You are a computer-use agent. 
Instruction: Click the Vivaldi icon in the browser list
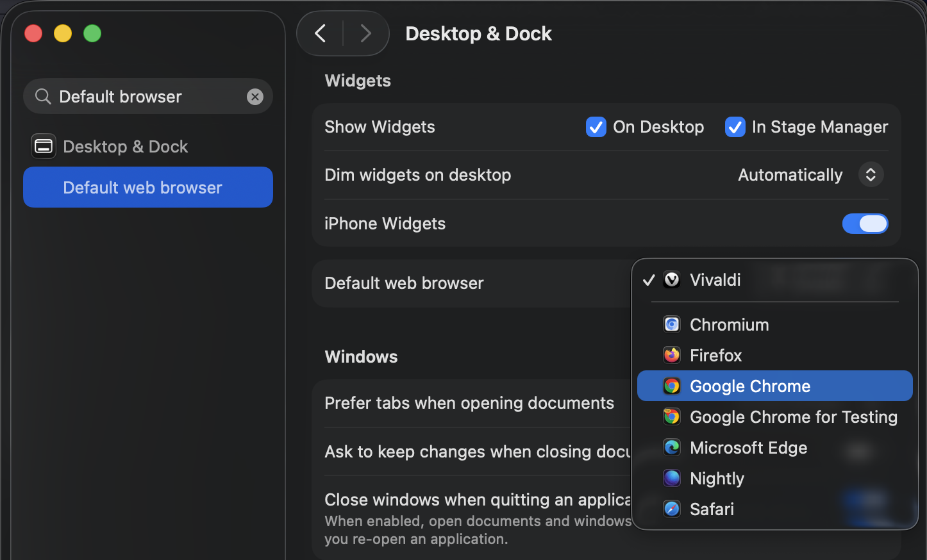click(671, 280)
